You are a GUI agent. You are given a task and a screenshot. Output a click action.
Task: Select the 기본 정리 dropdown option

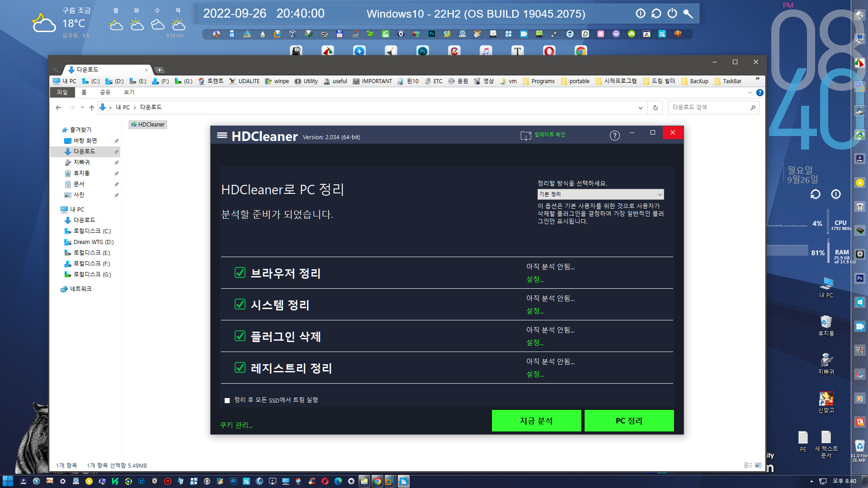click(599, 194)
